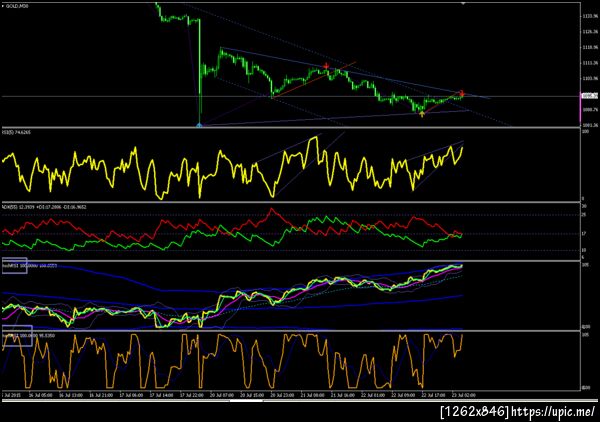Click the 16 Jul 21:00 time axis label

pyautogui.click(x=99, y=395)
